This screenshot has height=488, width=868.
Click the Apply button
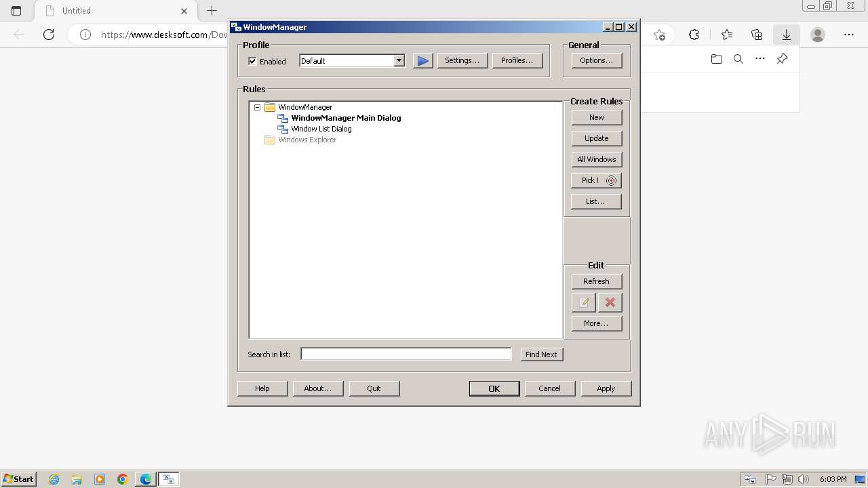[606, 388]
